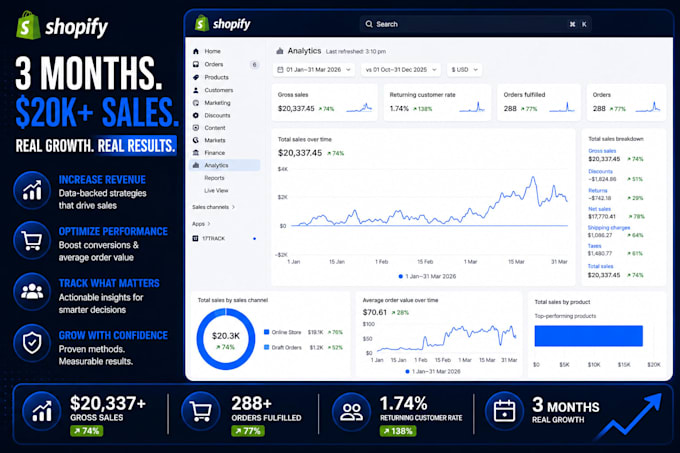Click the Online Store legend color square

pos(267,332)
